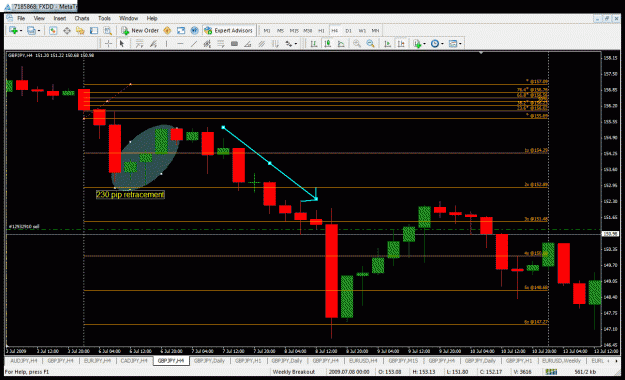Image resolution: width=625 pixels, height=380 pixels.
Task: Switch to the EURUSD,Weekly chart tab
Action: [561, 361]
